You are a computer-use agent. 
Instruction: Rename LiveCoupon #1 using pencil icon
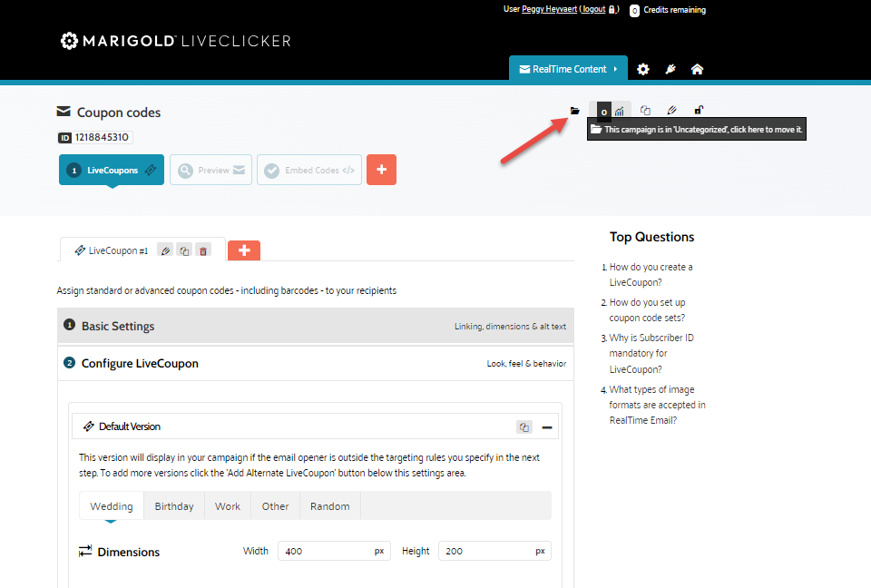click(x=165, y=250)
